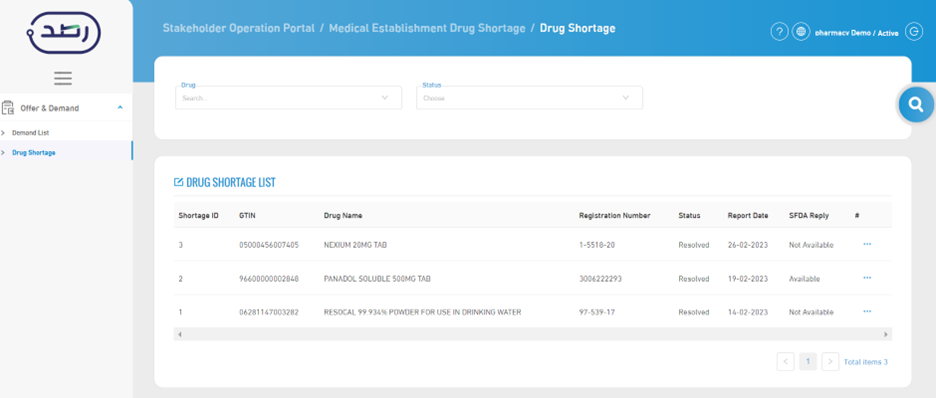This screenshot has width=936, height=398.
Task: Click the blue magnifier search button
Action: pyautogui.click(x=916, y=104)
